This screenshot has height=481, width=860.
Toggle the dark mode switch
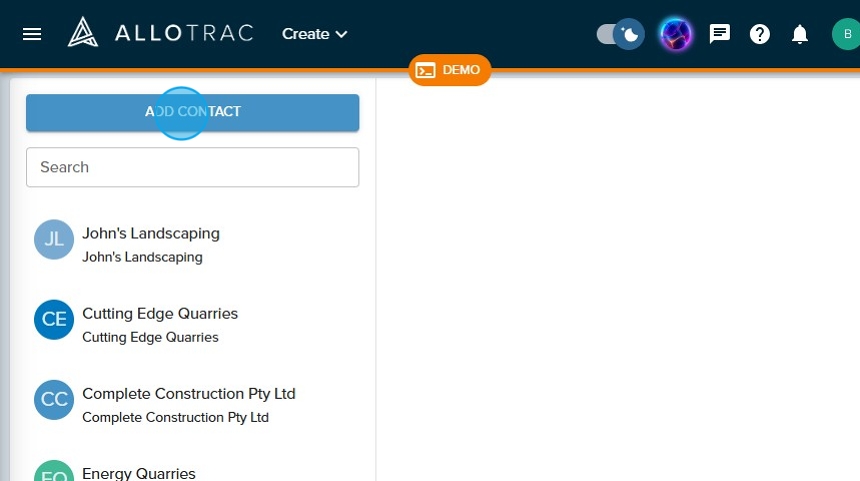pos(619,34)
